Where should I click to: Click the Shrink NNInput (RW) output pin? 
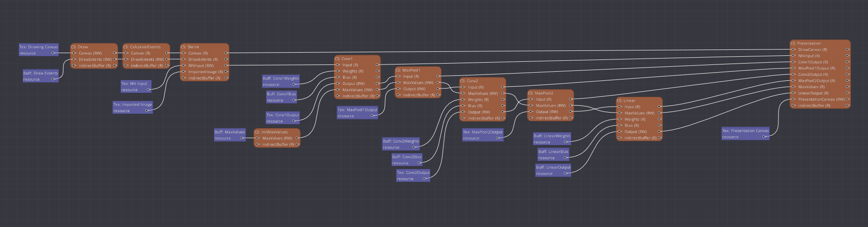[226, 65]
